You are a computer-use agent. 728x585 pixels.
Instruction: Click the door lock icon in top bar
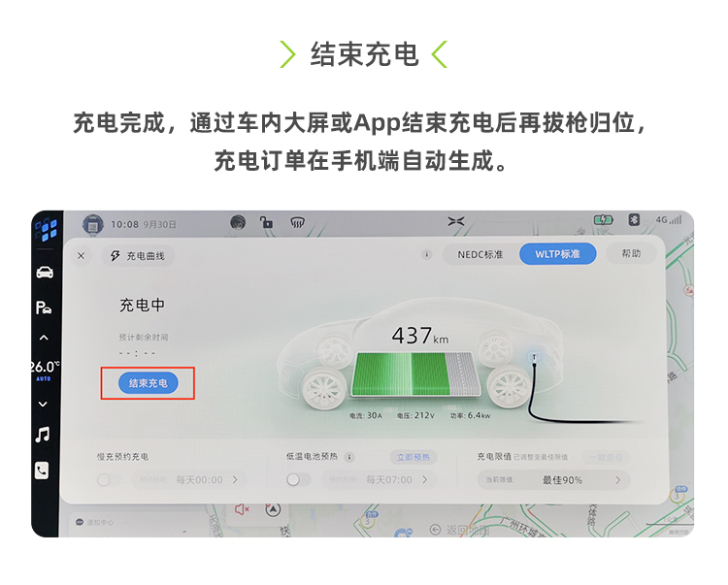coord(267,222)
